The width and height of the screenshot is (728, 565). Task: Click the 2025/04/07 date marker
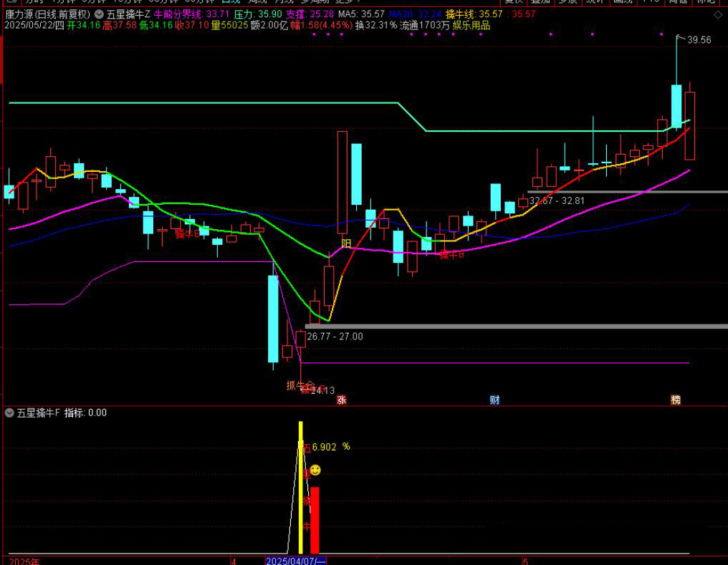tap(296, 561)
